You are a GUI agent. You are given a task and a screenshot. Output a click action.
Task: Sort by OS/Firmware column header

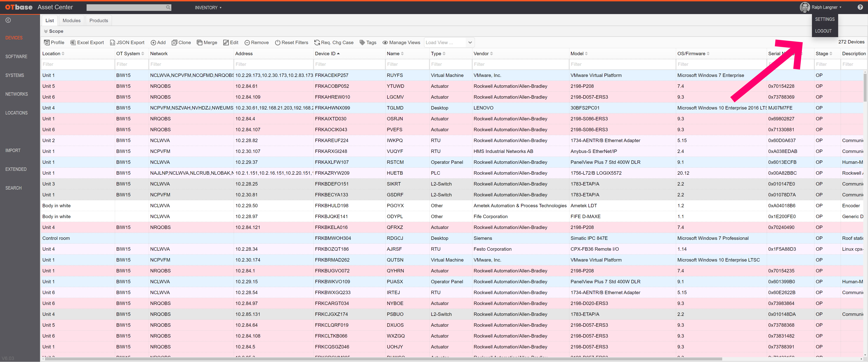[693, 54]
